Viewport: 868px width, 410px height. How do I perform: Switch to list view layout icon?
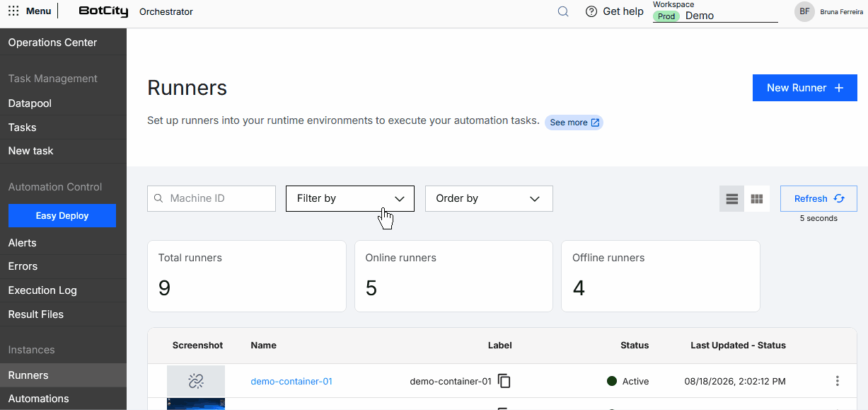[x=732, y=199]
